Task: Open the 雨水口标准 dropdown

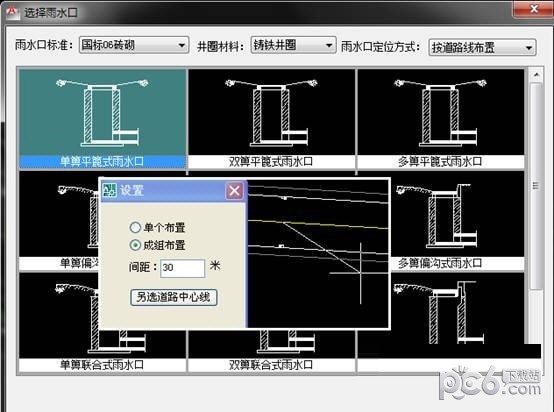Action: (134, 45)
